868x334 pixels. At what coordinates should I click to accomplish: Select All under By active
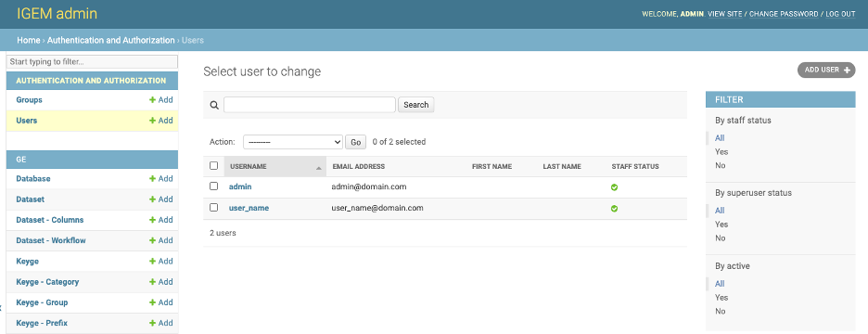tap(720, 284)
